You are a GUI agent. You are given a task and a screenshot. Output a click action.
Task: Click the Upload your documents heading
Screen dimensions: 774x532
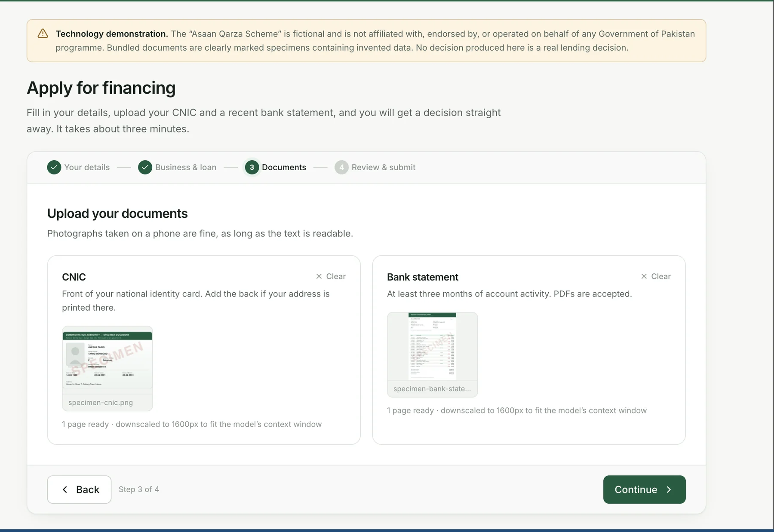[x=117, y=214]
